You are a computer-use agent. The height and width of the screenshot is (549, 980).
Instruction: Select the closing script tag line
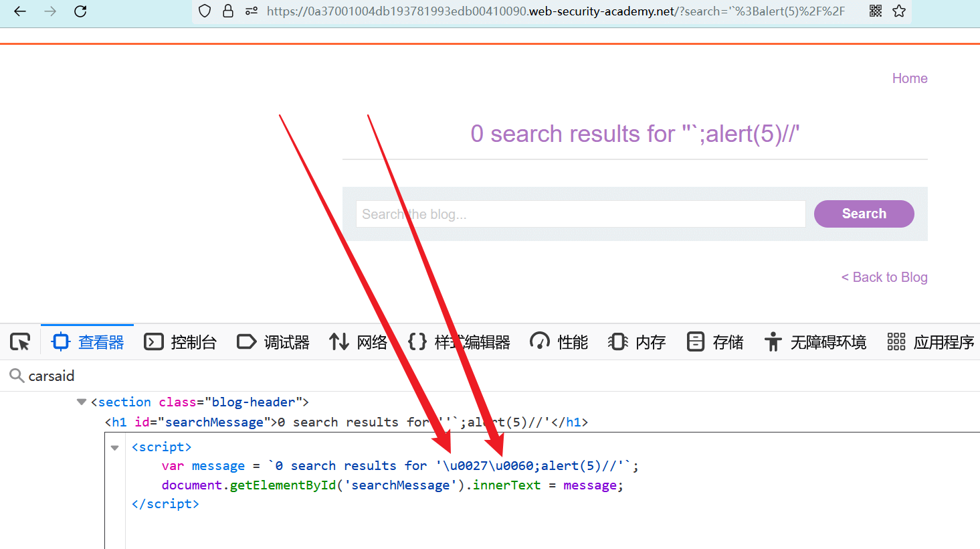(165, 504)
